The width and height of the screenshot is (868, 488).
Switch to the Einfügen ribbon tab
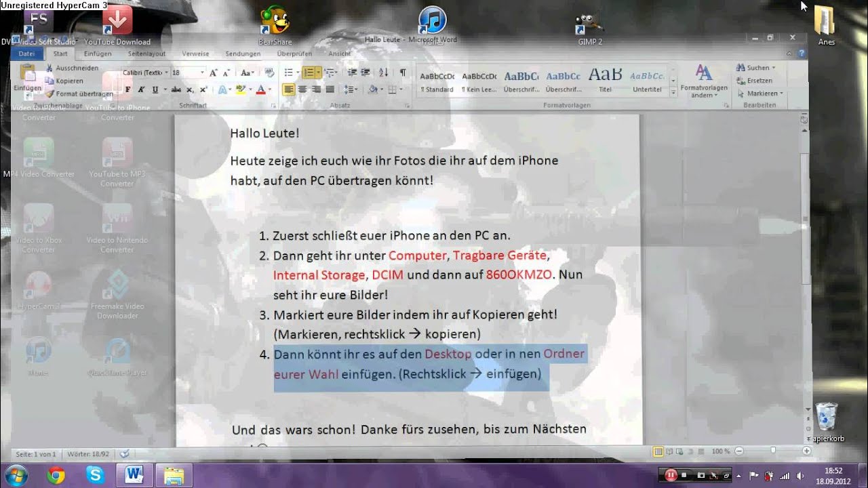(98, 54)
